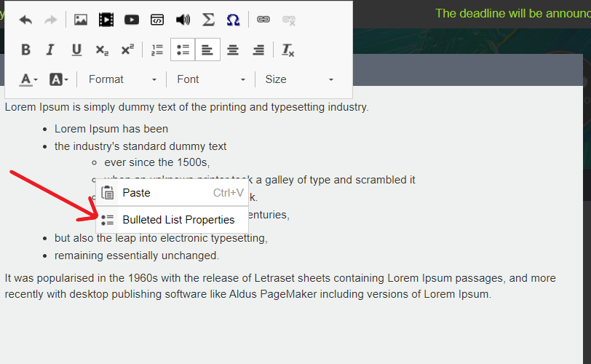Toggle italic formatting
Screen dimensions: 591x364
(x=50, y=50)
